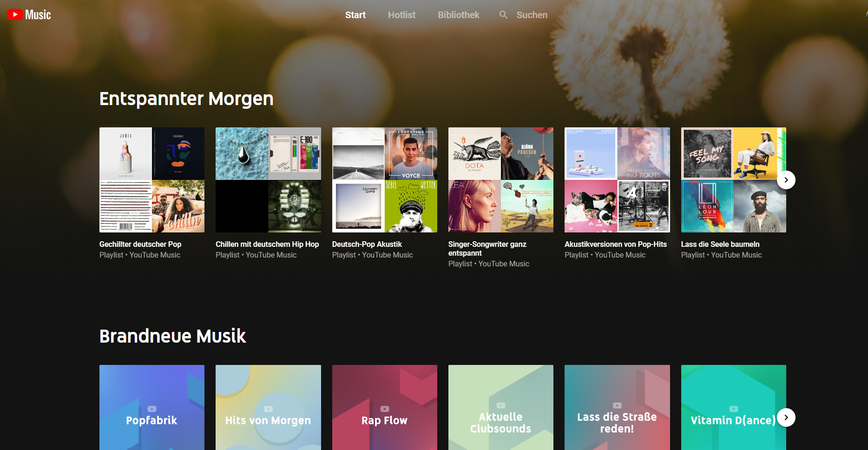Show next playlists in Entspannter Morgen row
Viewport: 868px width, 450px height.
point(786,180)
